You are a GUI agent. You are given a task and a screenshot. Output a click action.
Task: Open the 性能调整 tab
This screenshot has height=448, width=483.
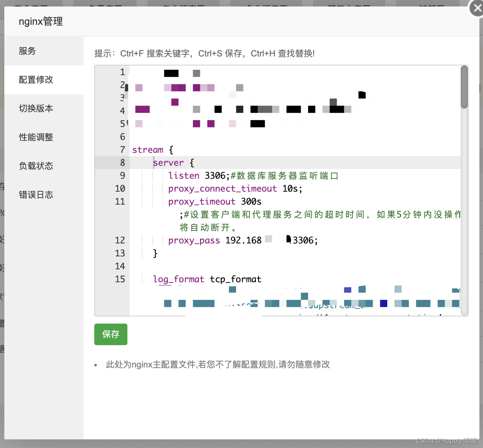[44, 137]
